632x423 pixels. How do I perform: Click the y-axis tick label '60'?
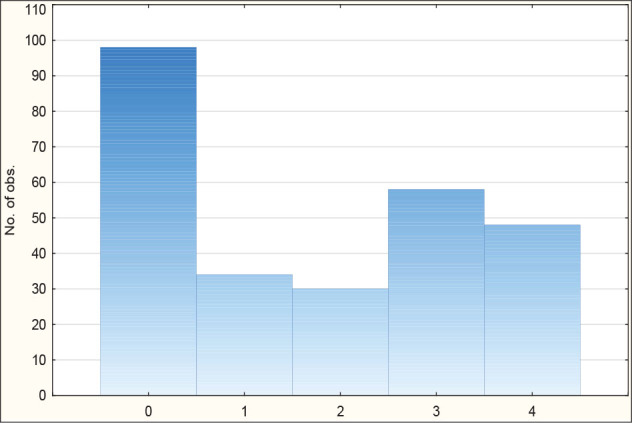click(39, 183)
